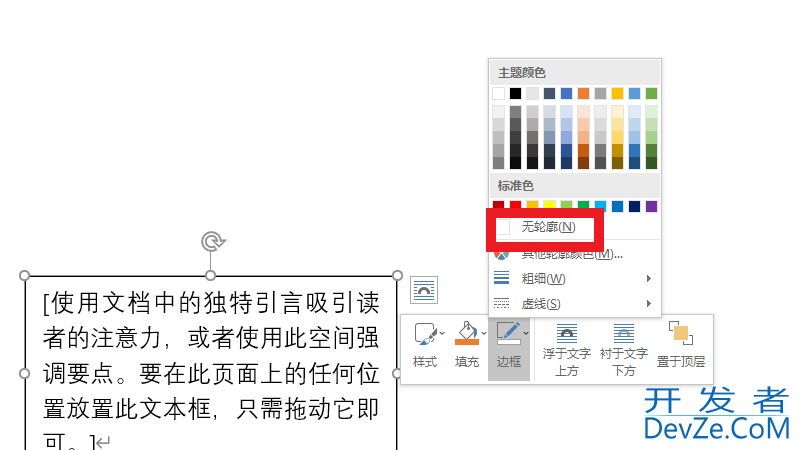Screen dimensions: 800x450
Task: Expand the 填充 fill dropdown arrow
Action: pos(484,334)
